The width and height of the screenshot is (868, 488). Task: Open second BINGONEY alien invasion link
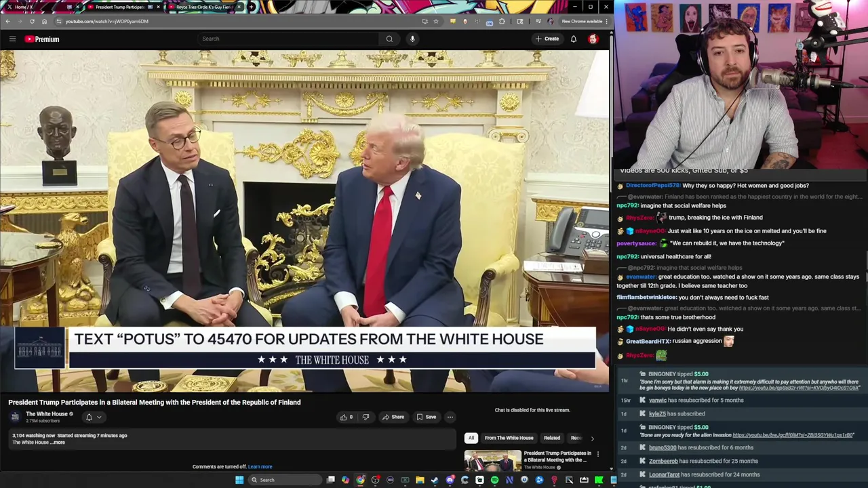click(793, 435)
